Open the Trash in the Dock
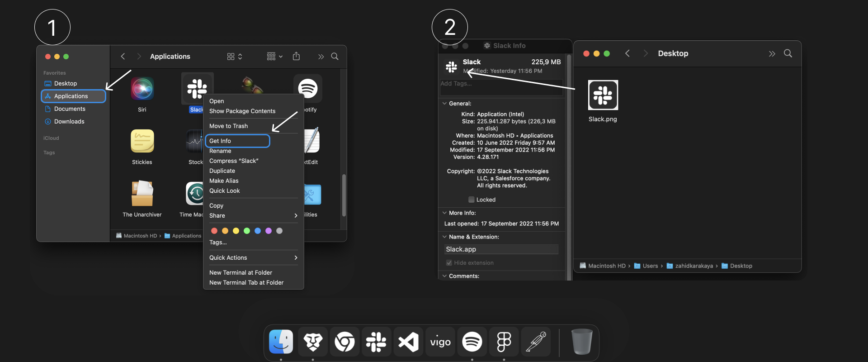868x362 pixels. [x=582, y=342]
